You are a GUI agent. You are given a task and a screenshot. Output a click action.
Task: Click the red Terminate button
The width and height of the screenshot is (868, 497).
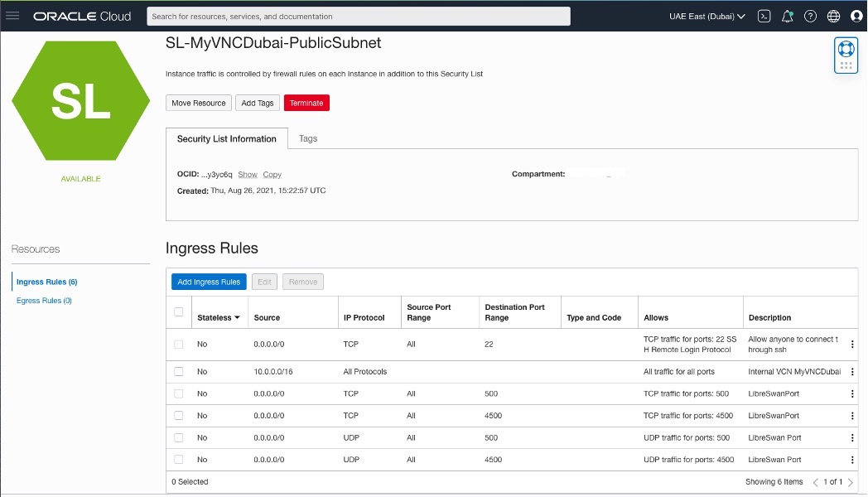tap(306, 103)
